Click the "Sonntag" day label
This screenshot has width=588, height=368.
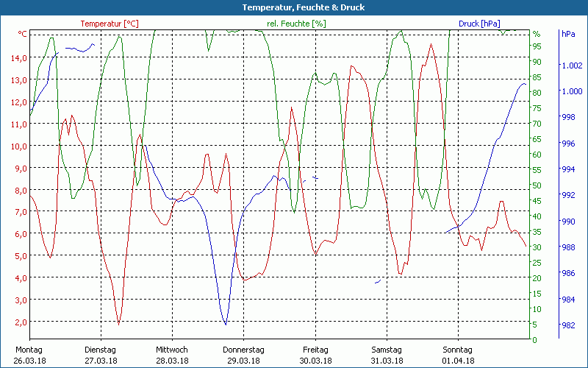point(457,350)
